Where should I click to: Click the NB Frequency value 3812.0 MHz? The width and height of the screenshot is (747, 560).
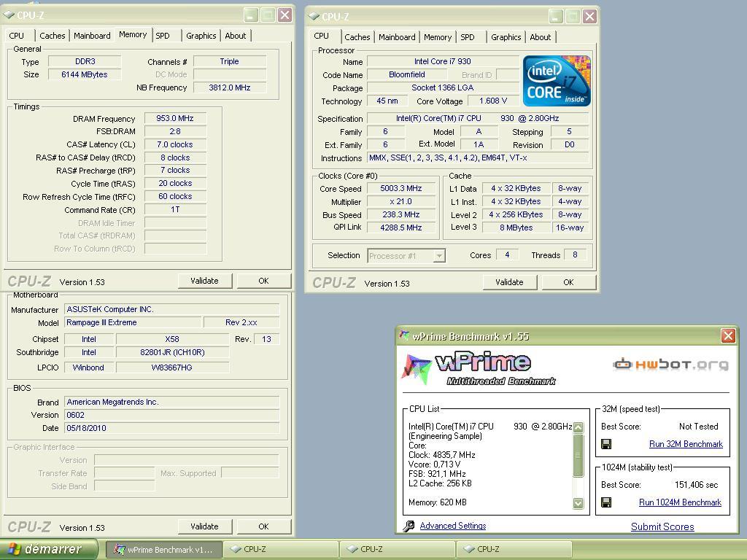click(x=230, y=87)
